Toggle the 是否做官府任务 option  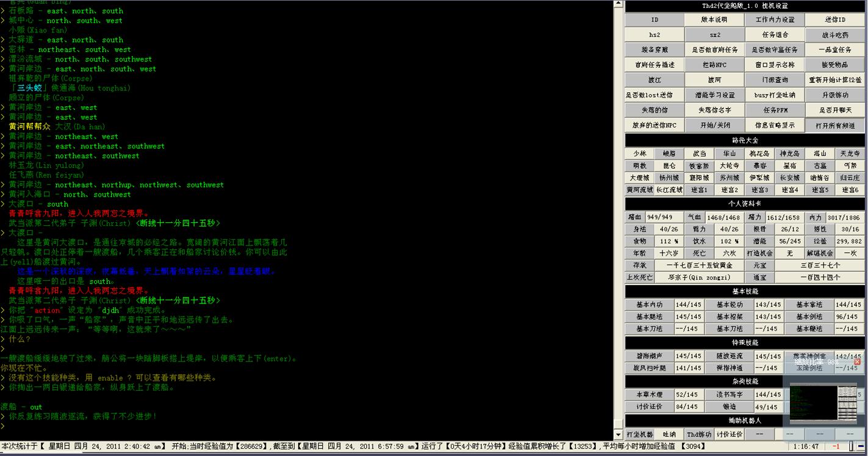click(x=714, y=49)
